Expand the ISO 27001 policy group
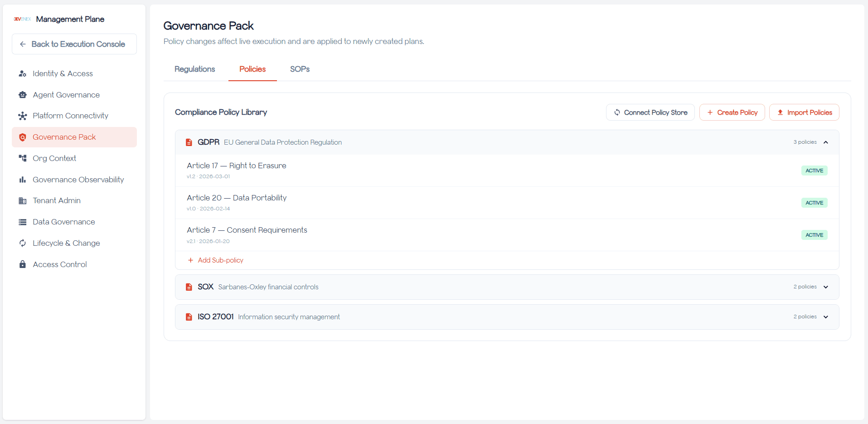Viewport: 868px width, 424px height. 825,317
